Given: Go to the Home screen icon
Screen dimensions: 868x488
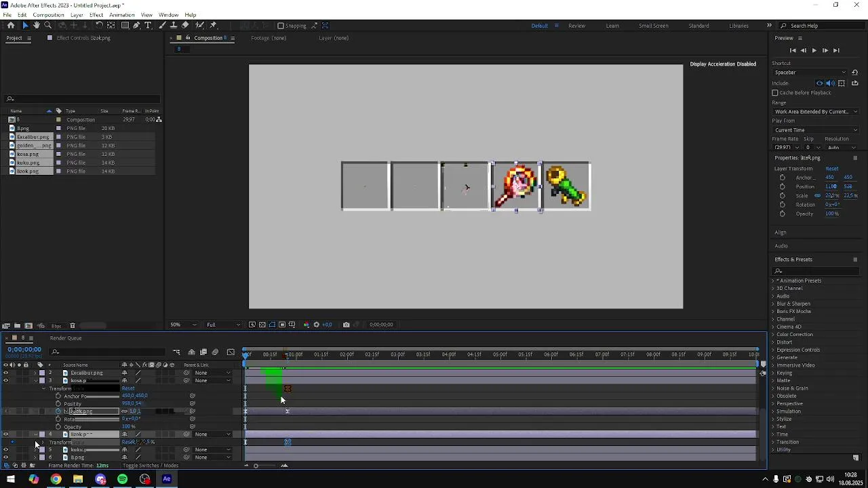Looking at the screenshot, I should [11, 25].
